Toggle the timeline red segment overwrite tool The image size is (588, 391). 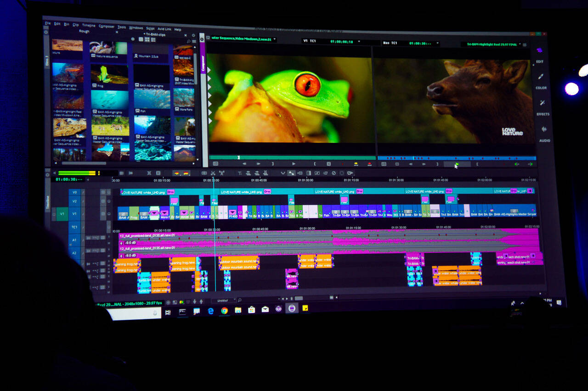coord(186,173)
